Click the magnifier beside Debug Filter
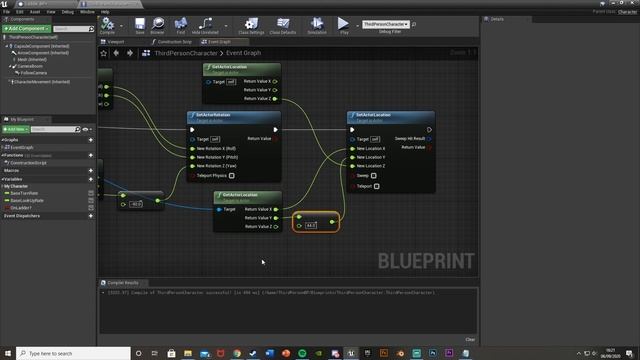 pyautogui.click(x=414, y=24)
